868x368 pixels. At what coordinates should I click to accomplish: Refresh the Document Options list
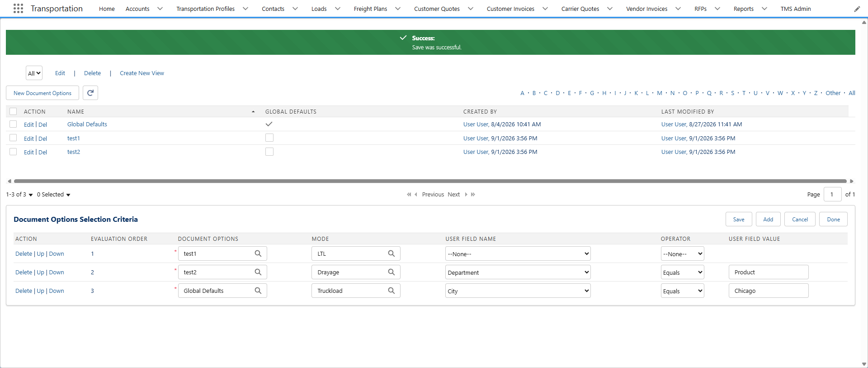[90, 93]
